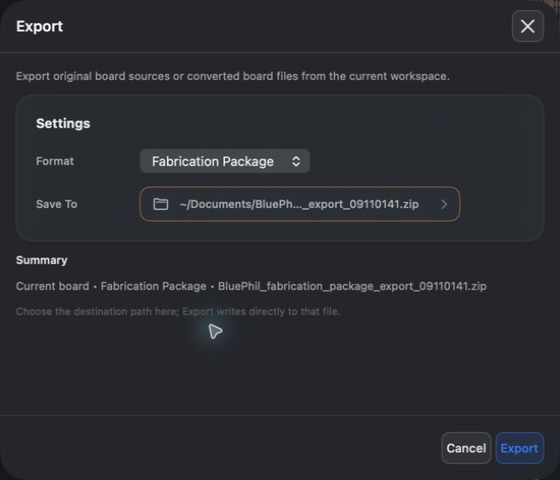The height and width of the screenshot is (480, 560).
Task: Click the Format label
Action: pyautogui.click(x=55, y=161)
